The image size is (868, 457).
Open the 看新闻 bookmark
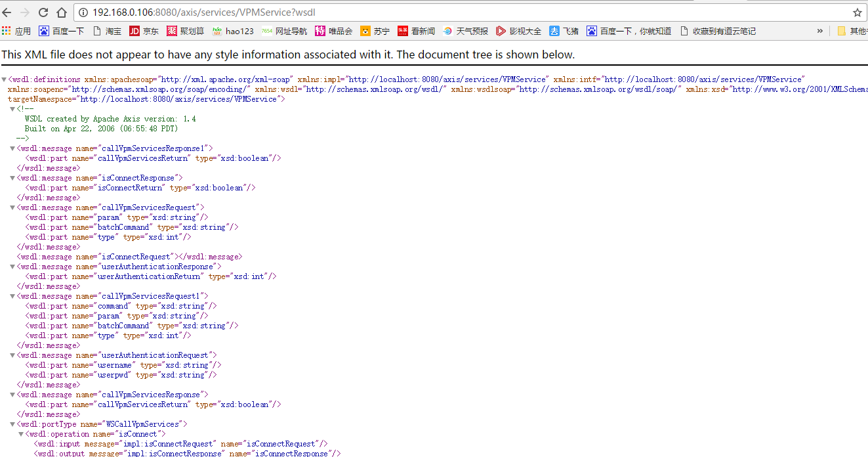coord(416,31)
